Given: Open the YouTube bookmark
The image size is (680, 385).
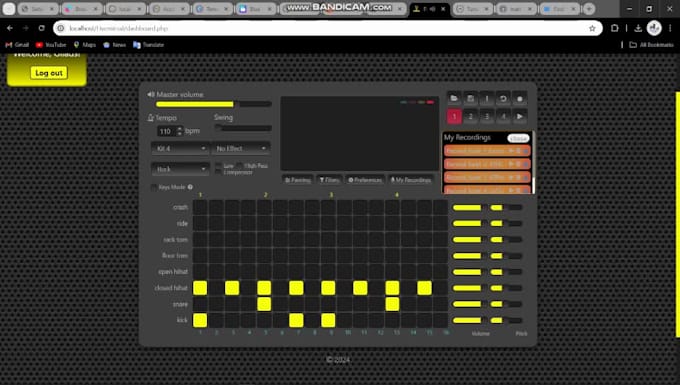Looking at the screenshot, I should [x=51, y=45].
